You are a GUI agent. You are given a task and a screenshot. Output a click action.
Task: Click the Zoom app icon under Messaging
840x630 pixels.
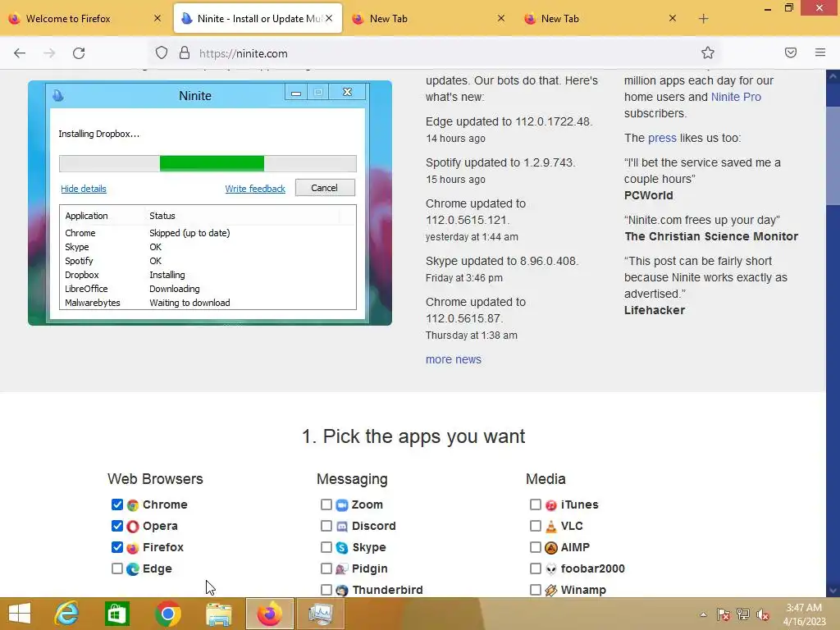pos(342,504)
